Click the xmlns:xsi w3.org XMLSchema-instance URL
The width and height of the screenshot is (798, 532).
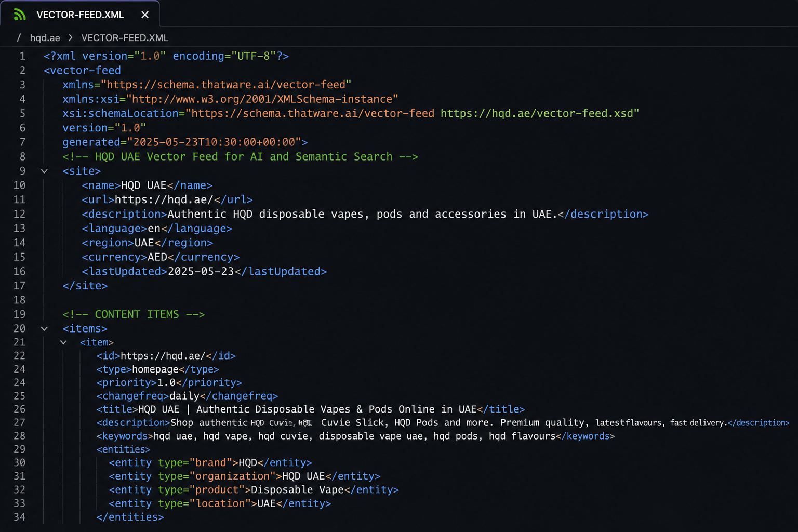tap(262, 99)
